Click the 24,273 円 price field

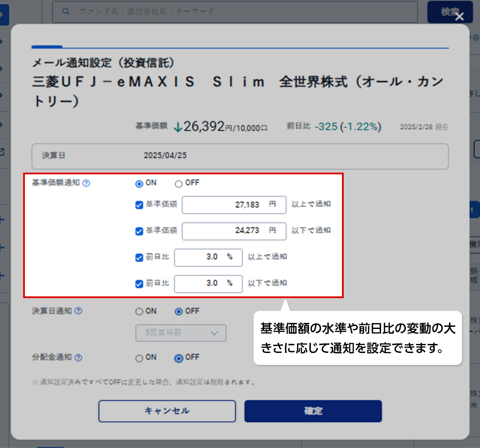coord(234,231)
